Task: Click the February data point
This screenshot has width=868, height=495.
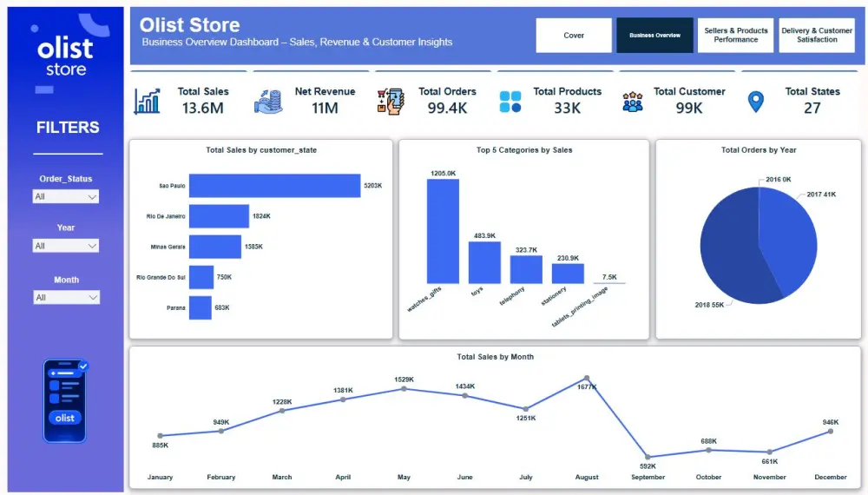Action: (x=220, y=431)
